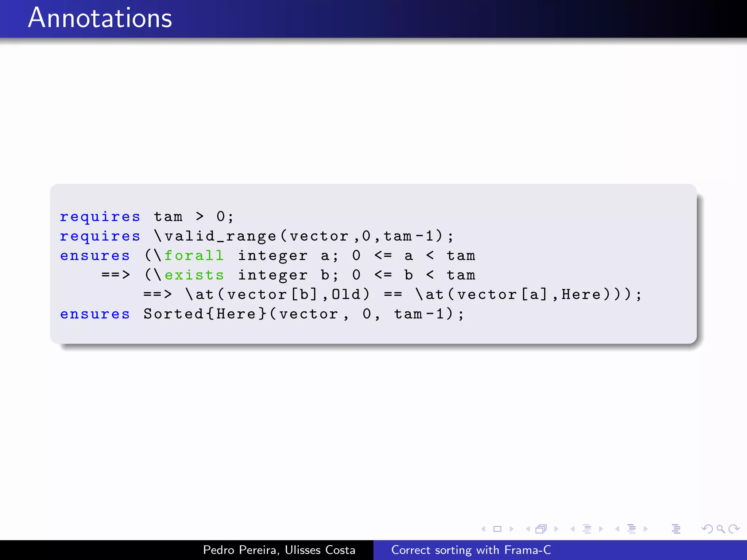Click the subsection navigation lines icon

click(587, 529)
